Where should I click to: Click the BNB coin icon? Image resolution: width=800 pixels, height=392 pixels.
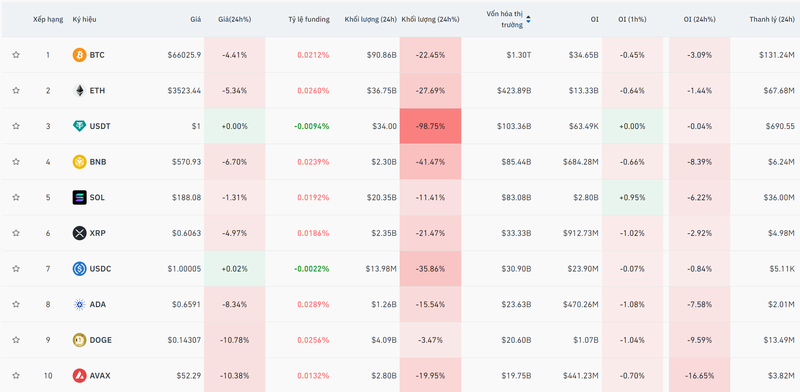coord(79,162)
